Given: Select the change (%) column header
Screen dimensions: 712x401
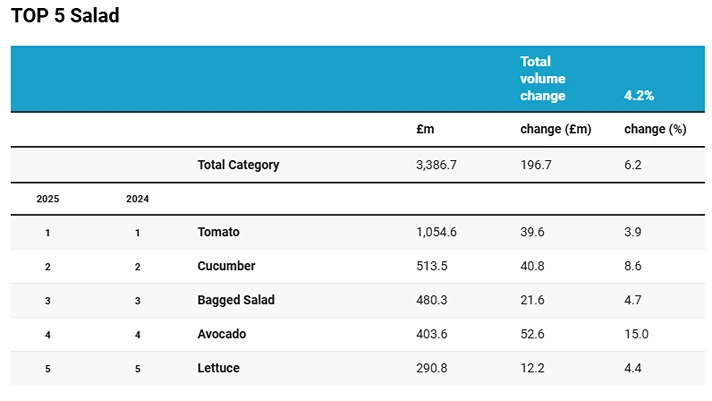Looking at the screenshot, I should pos(654,130).
